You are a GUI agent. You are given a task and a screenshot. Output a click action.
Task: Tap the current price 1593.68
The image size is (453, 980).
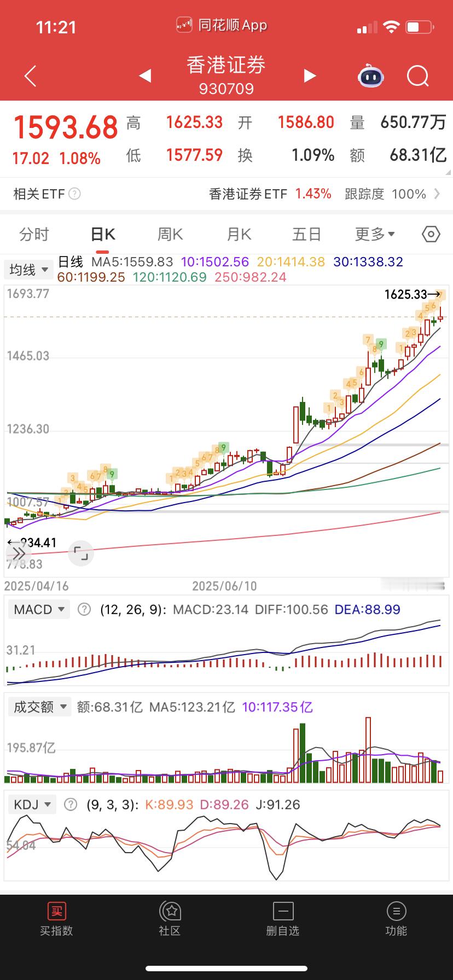[x=66, y=127]
